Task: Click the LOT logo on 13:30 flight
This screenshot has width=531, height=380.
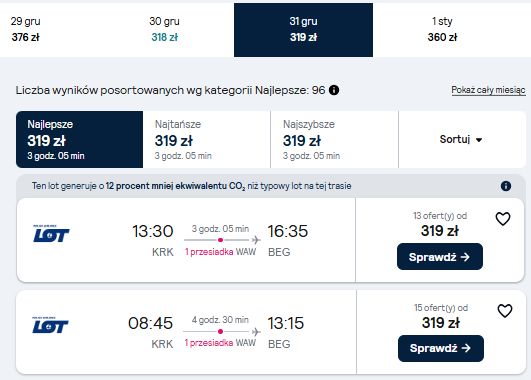Action: (x=51, y=234)
